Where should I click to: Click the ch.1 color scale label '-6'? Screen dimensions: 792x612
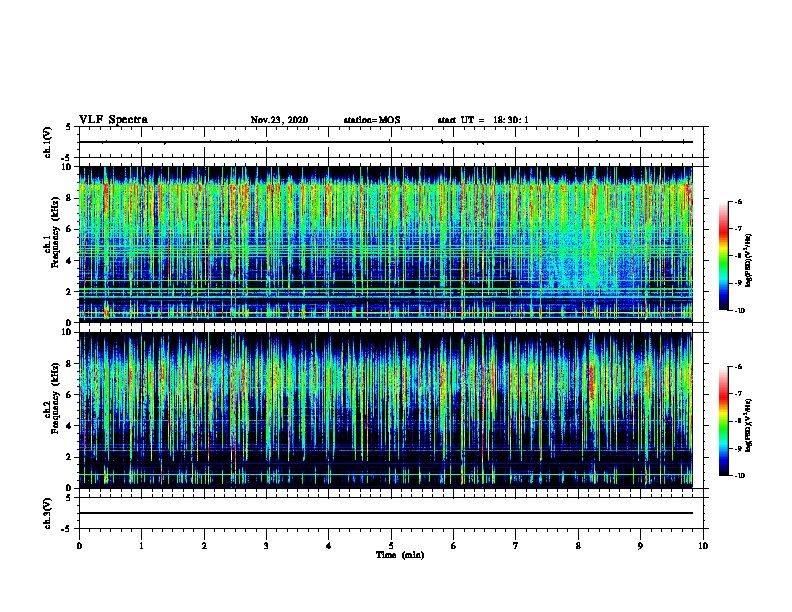pos(738,201)
